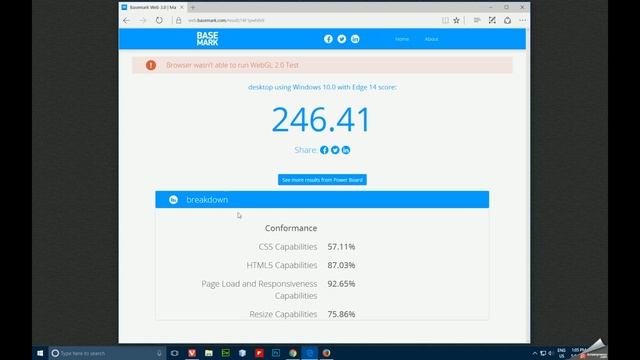Click the padlock icon in address bar
This screenshot has height=360, width=640.
(178, 20)
